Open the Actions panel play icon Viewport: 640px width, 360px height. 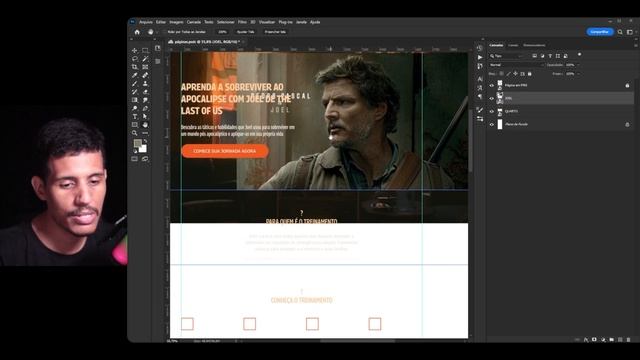click(480, 57)
